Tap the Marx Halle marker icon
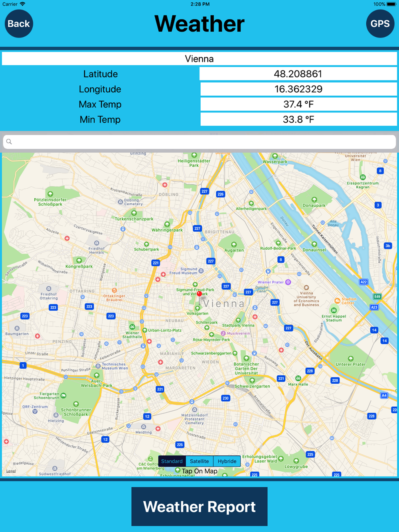The image size is (399, 532). pos(298,378)
